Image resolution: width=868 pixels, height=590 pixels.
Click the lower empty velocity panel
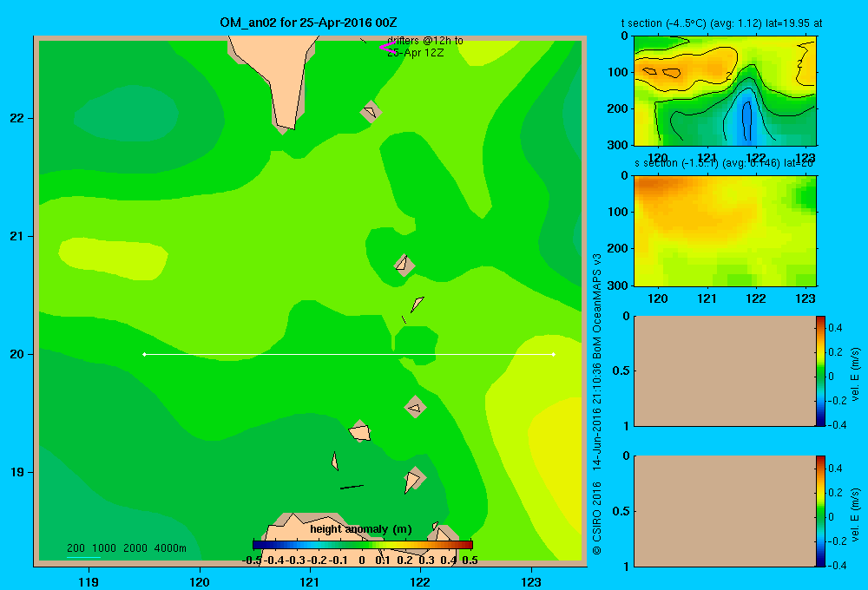pos(725,511)
